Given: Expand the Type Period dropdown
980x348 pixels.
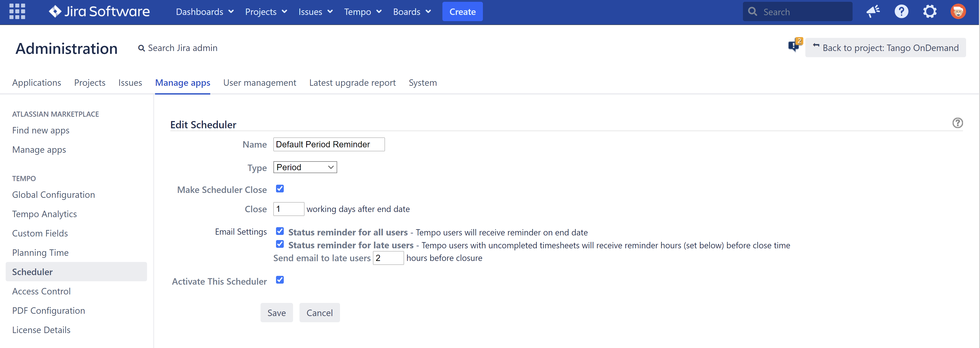Looking at the screenshot, I should point(305,167).
